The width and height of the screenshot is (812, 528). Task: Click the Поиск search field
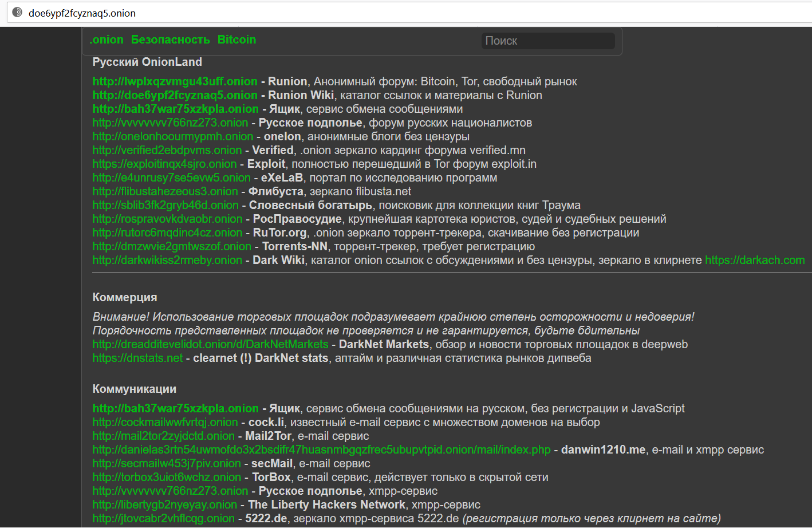pyautogui.click(x=548, y=41)
